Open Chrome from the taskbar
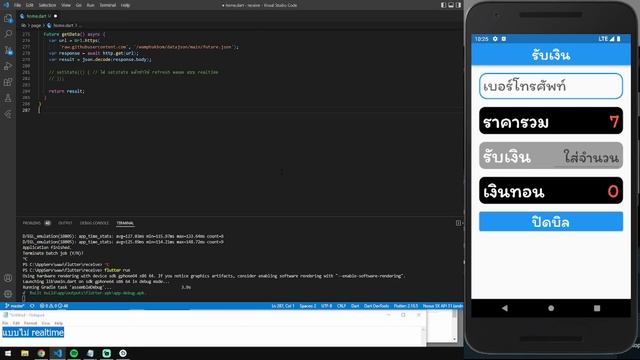This screenshot has width=640, height=360. click(41, 353)
